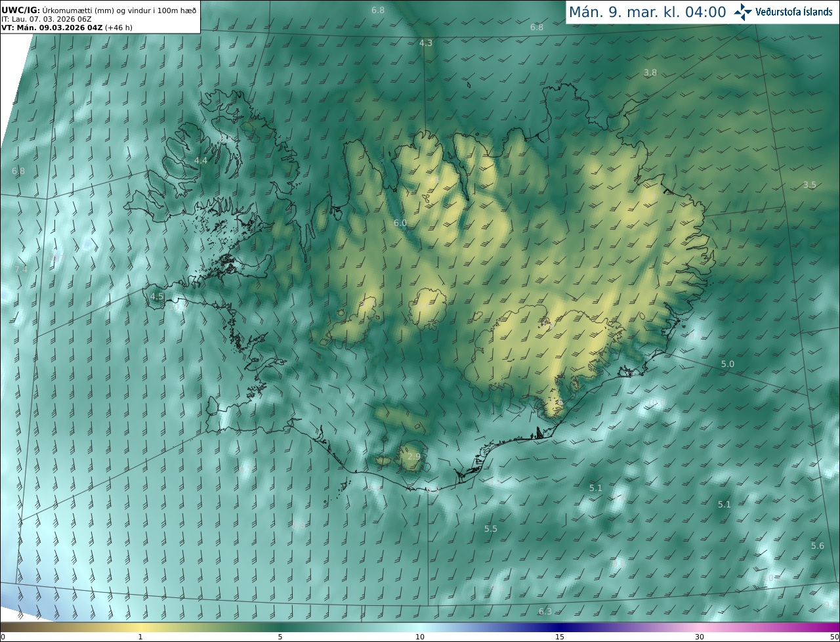Click the Veðurstofa Íslands name text
The image size is (840, 642).
[794, 12]
